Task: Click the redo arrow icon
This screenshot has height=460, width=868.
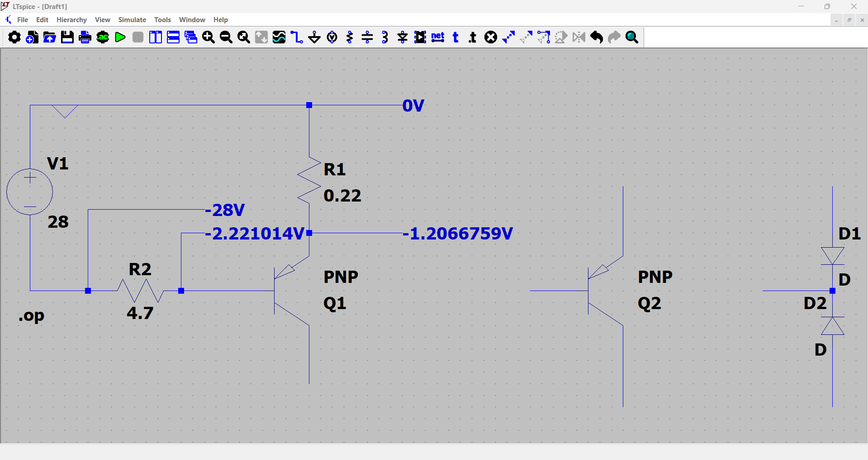Action: point(614,37)
